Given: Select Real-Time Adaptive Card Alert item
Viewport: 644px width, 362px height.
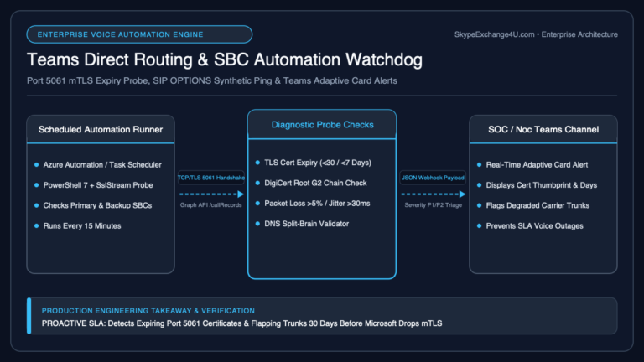Looking at the screenshot, I should 537,164.
